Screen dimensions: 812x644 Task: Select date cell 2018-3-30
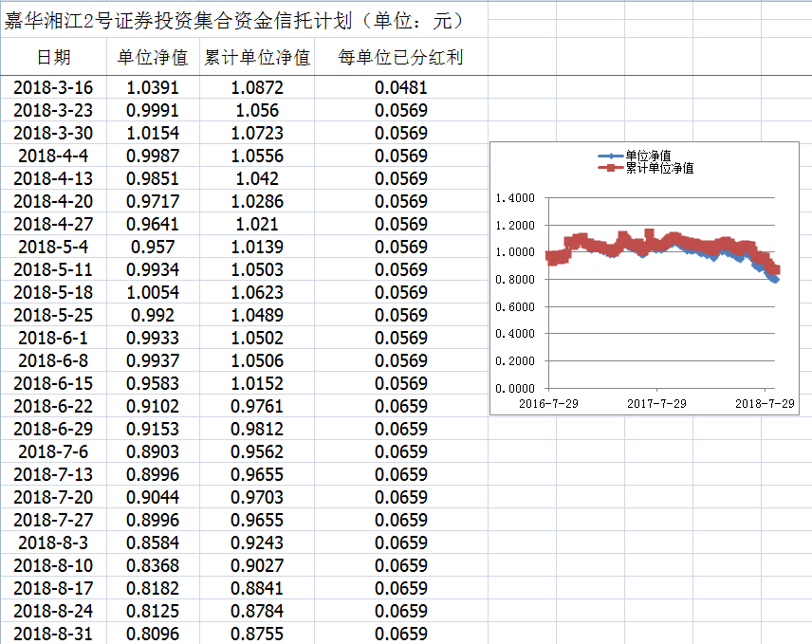point(53,133)
